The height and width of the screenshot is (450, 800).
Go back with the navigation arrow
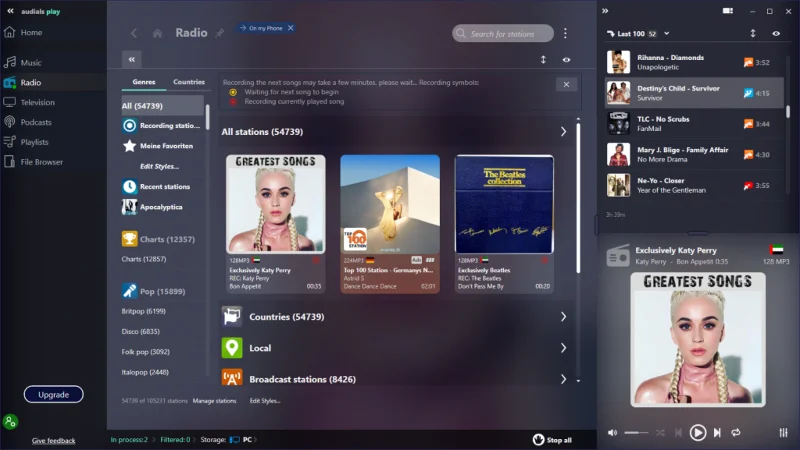click(x=134, y=33)
